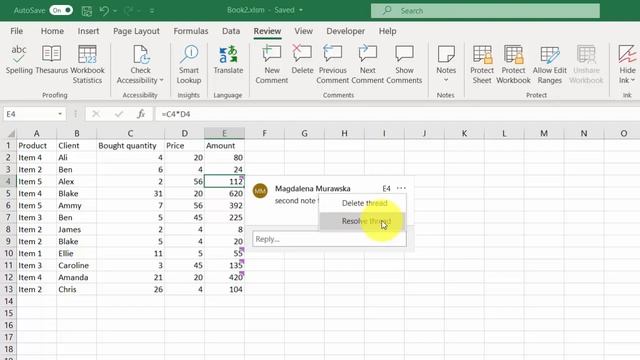This screenshot has width=640, height=360.
Task: Go to Next Comment
Action: tap(367, 64)
